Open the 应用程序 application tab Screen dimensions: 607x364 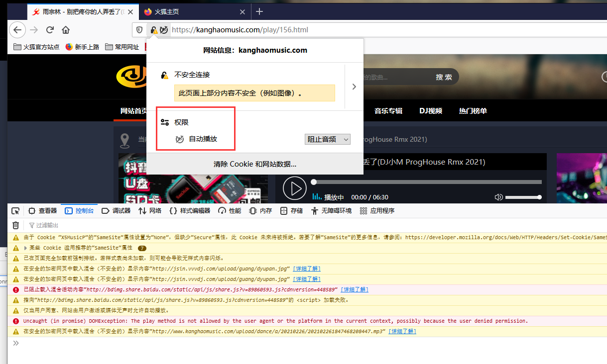pyautogui.click(x=377, y=211)
